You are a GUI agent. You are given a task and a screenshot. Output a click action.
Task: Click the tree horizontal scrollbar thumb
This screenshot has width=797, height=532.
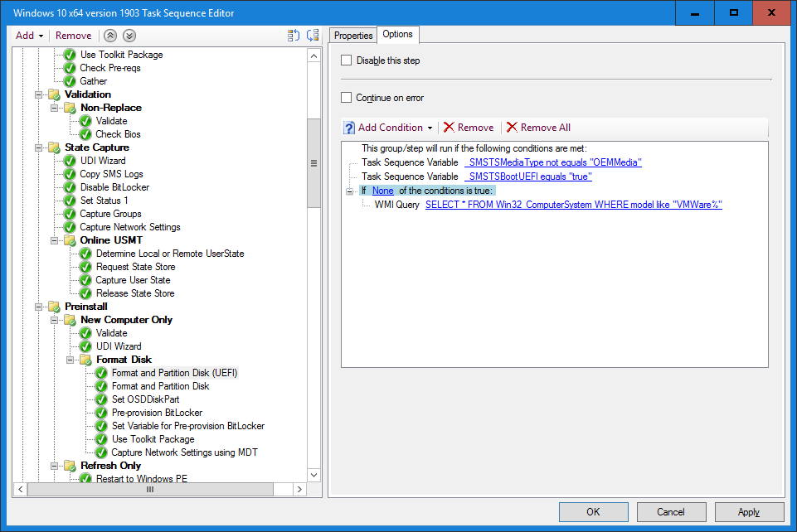[x=150, y=490]
